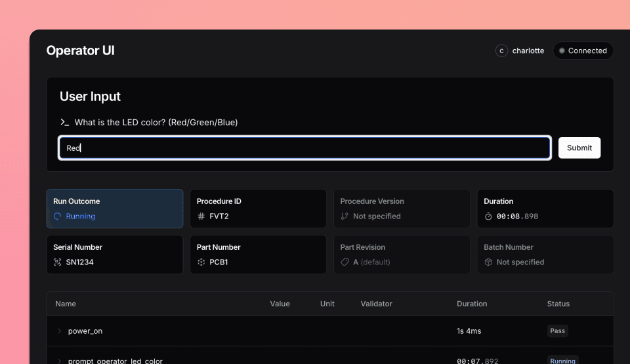Click the 1s 4ms duration cell
630x364 pixels.
[x=469, y=331]
